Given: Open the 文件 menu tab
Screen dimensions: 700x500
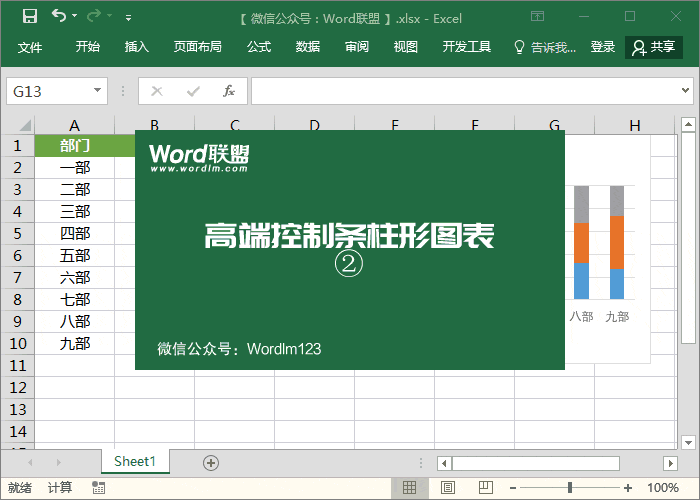Looking at the screenshot, I should click(30, 47).
